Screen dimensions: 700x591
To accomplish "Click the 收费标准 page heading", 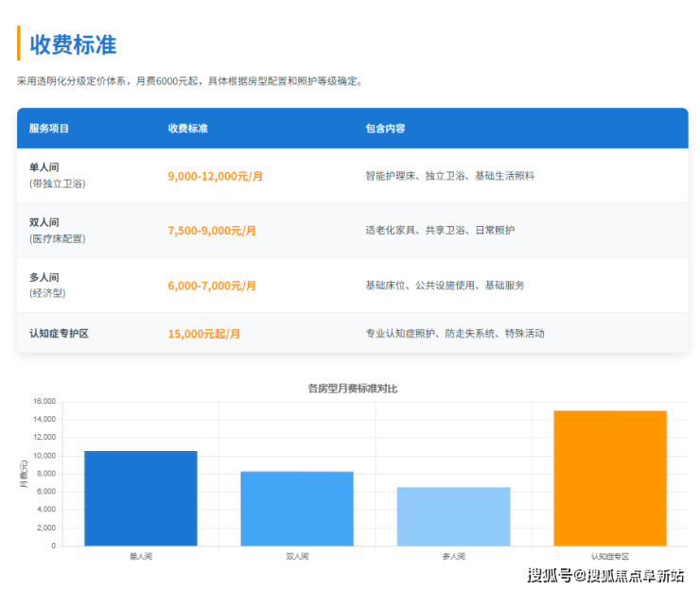I will point(73,44).
